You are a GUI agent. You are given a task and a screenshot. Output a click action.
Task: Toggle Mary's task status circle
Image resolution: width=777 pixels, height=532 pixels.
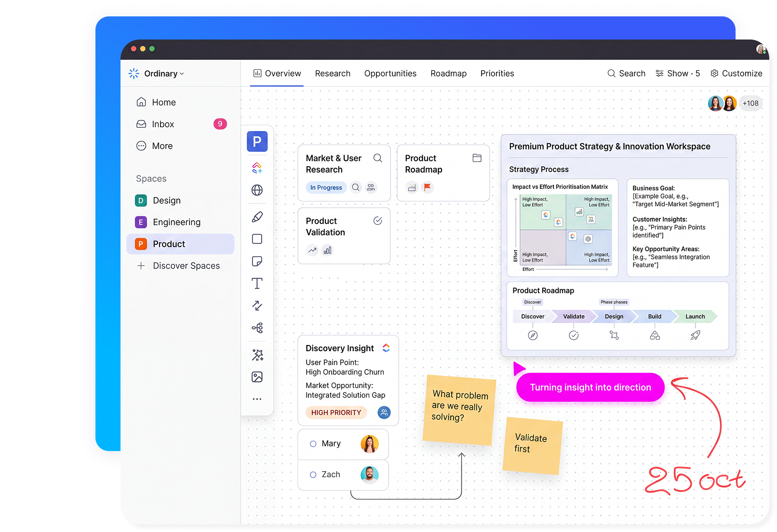tap(313, 444)
